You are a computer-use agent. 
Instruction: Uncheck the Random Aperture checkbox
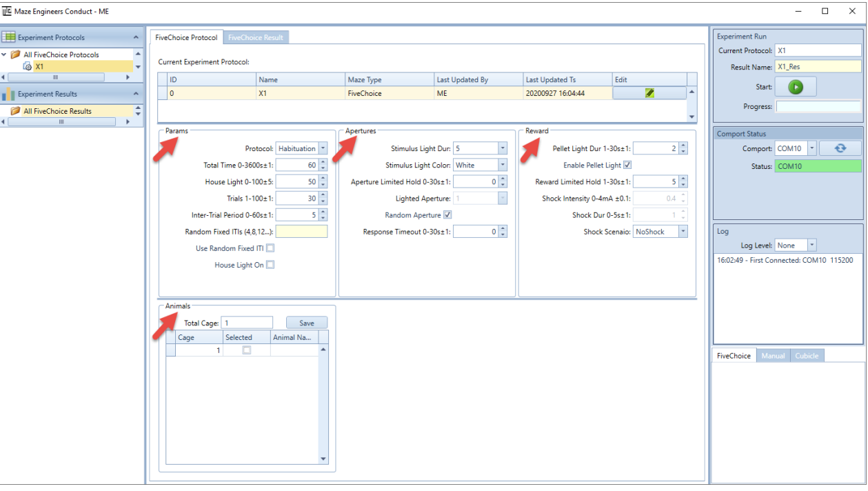[x=447, y=215]
